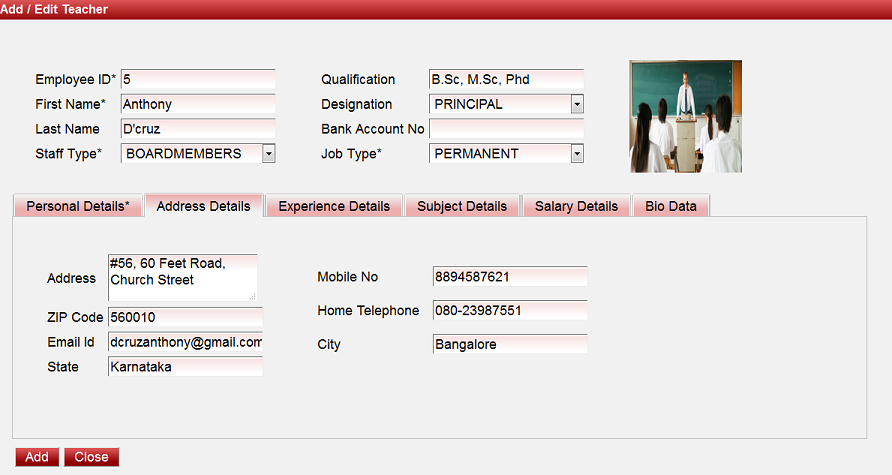The image size is (892, 475).
Task: Select the Bank Account No field
Action: pos(506,129)
